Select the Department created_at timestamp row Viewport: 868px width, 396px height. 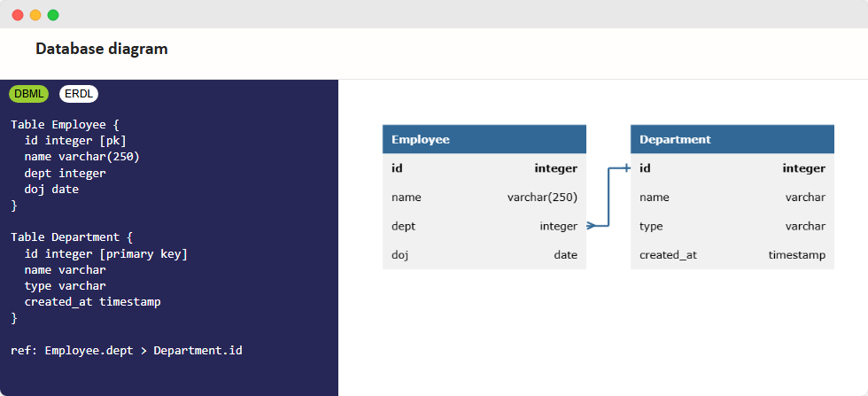[x=732, y=255]
